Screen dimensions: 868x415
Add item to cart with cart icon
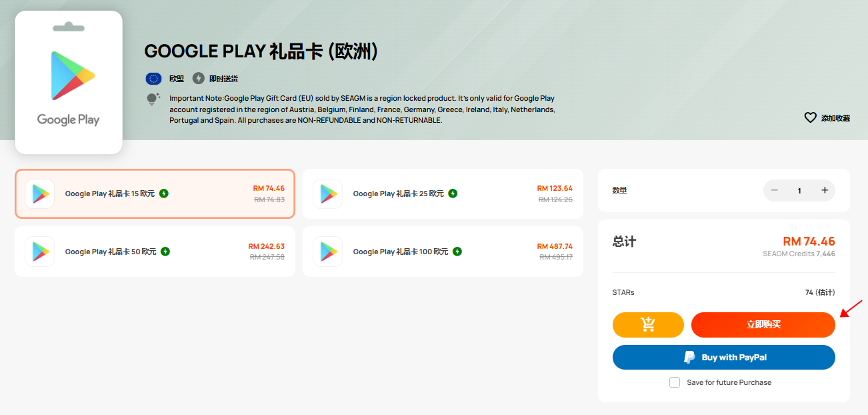648,325
